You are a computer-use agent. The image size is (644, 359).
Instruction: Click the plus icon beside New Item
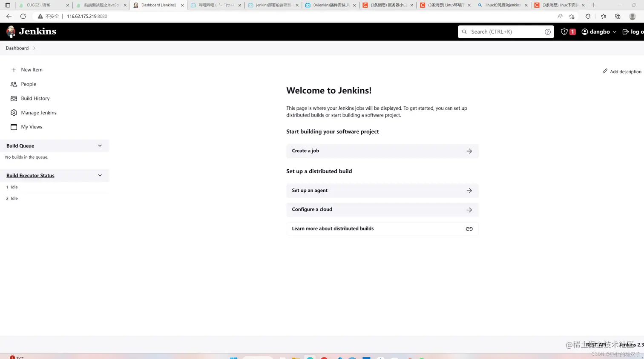click(14, 70)
